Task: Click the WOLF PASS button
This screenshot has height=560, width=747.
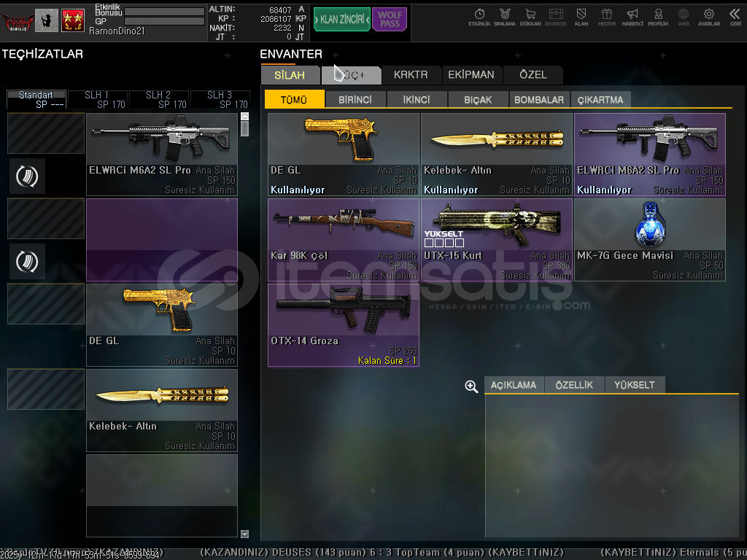Action: (x=390, y=20)
